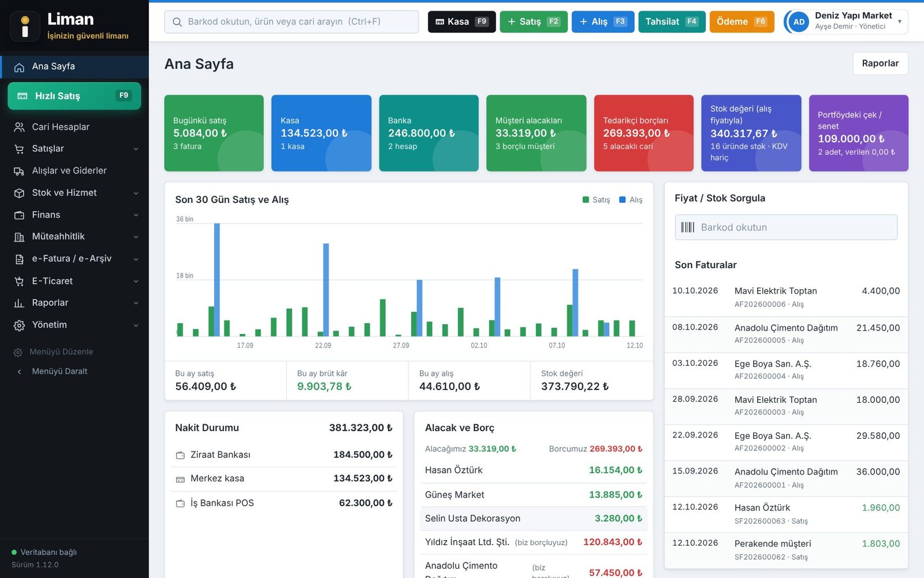Expand the Satışlar menu chevron
924x578 pixels.
[136, 149]
